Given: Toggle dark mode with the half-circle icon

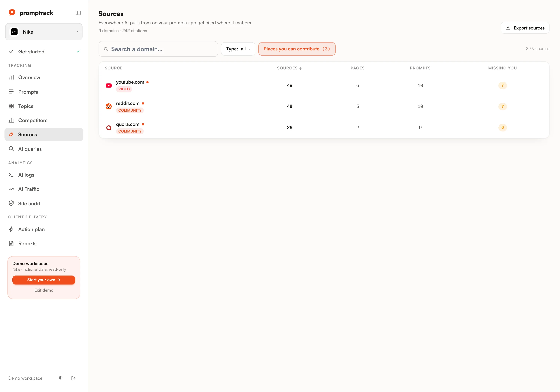Looking at the screenshot, I should point(61,378).
